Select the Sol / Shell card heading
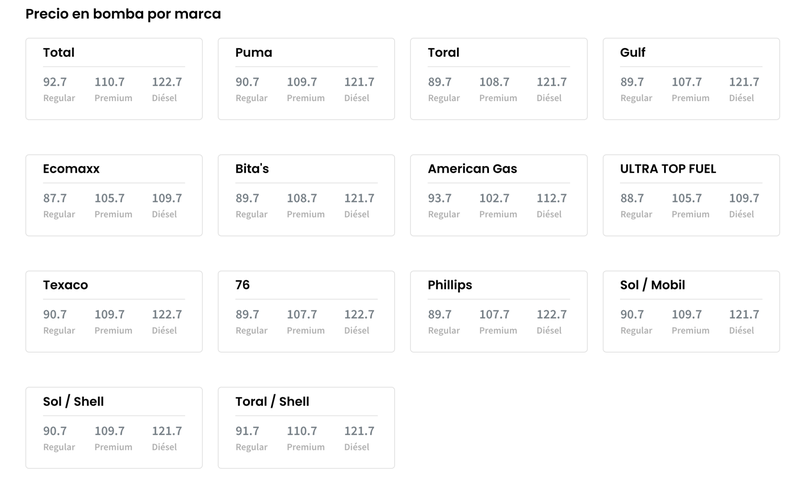The image size is (790, 478). pos(73,401)
